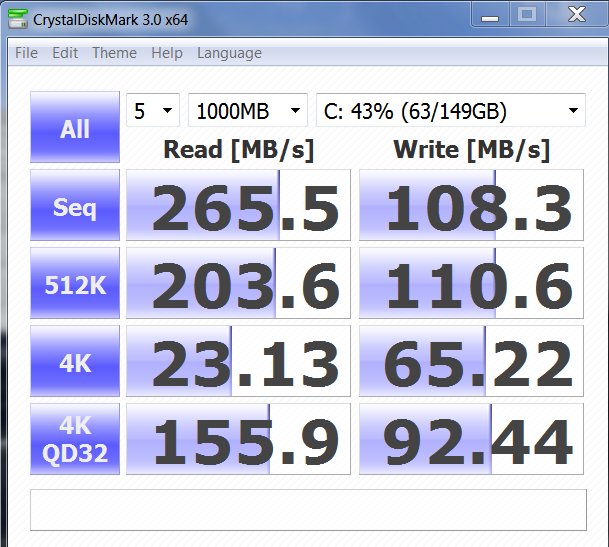Click the 4K QD32 read value 155.9
609x547 pixels.
[x=238, y=439]
